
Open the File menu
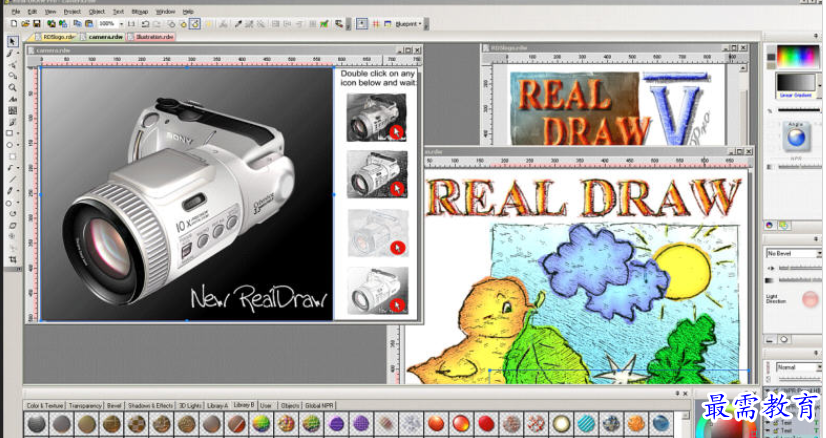(x=16, y=11)
